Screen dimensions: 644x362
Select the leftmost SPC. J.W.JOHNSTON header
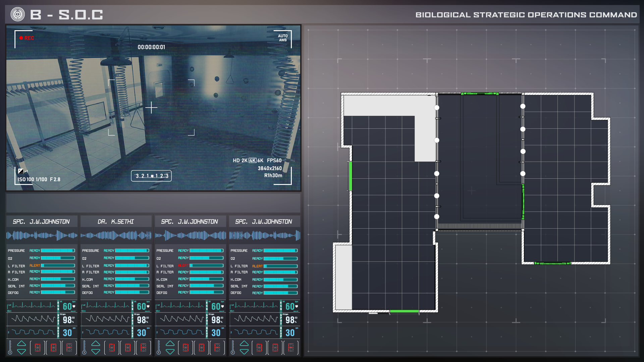[41, 222]
